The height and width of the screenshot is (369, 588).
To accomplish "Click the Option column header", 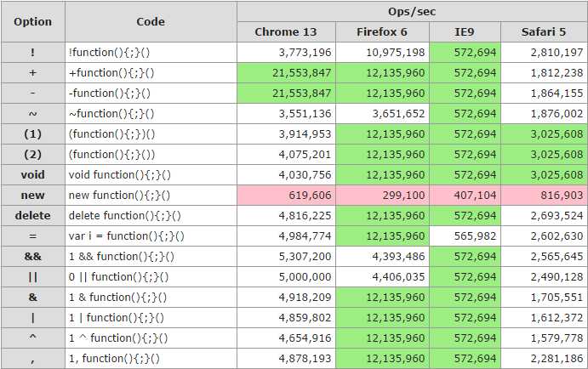I will [x=32, y=22].
